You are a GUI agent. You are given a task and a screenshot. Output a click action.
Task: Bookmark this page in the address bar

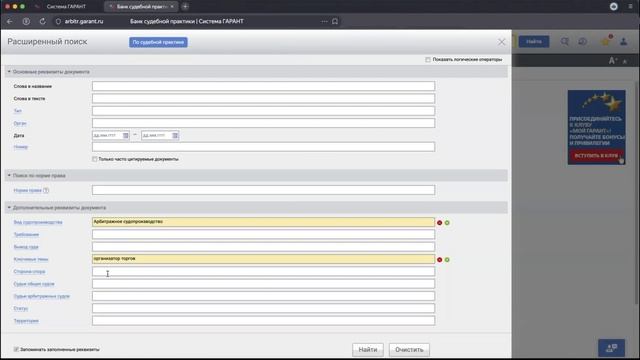coord(335,21)
